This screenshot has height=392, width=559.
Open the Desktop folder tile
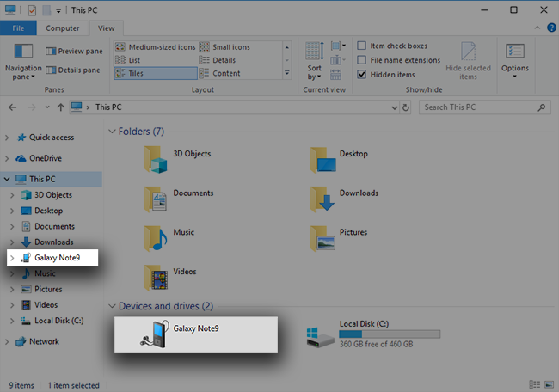tap(340, 160)
